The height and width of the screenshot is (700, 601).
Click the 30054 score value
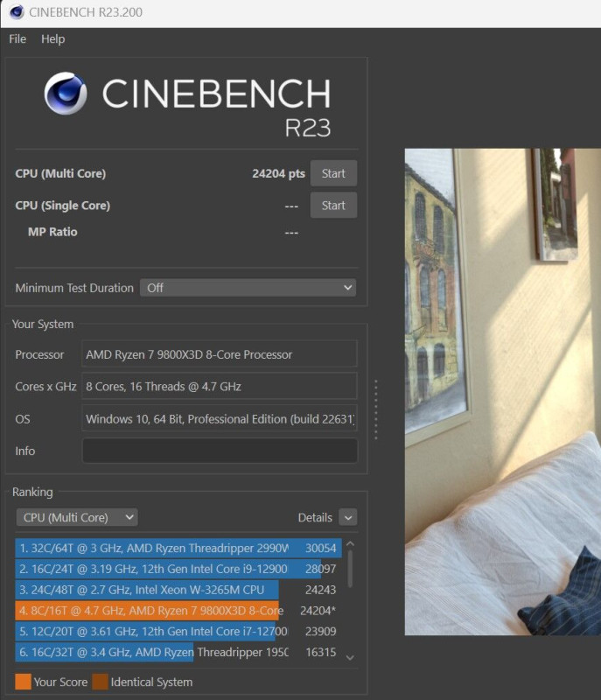click(321, 548)
